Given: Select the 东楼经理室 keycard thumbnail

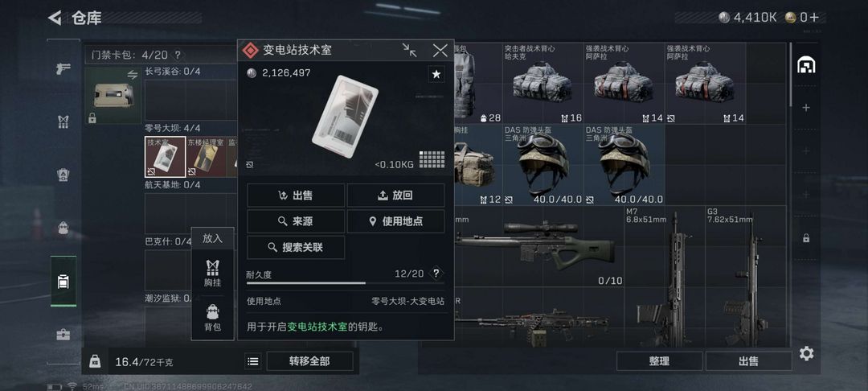Looking at the screenshot, I should pos(206,157).
